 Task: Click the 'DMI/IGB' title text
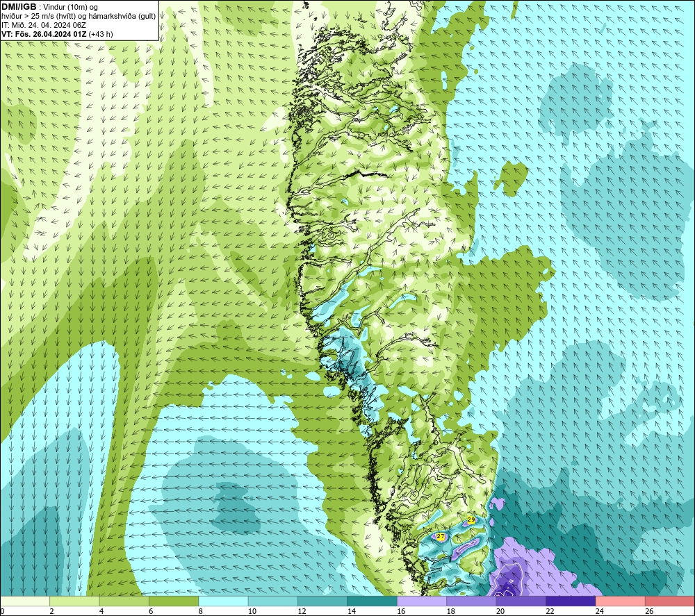(19, 7)
